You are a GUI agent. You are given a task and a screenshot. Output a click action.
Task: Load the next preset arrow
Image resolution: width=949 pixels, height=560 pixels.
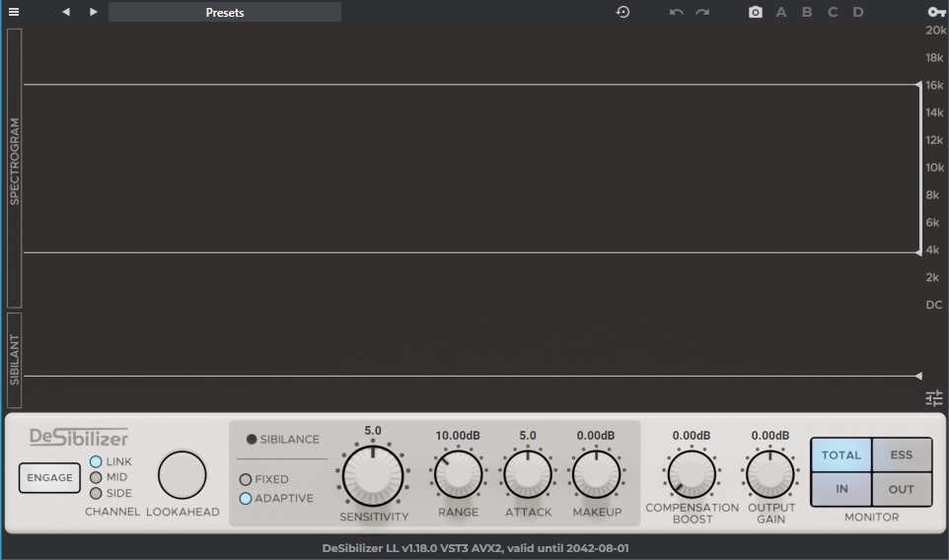(93, 12)
